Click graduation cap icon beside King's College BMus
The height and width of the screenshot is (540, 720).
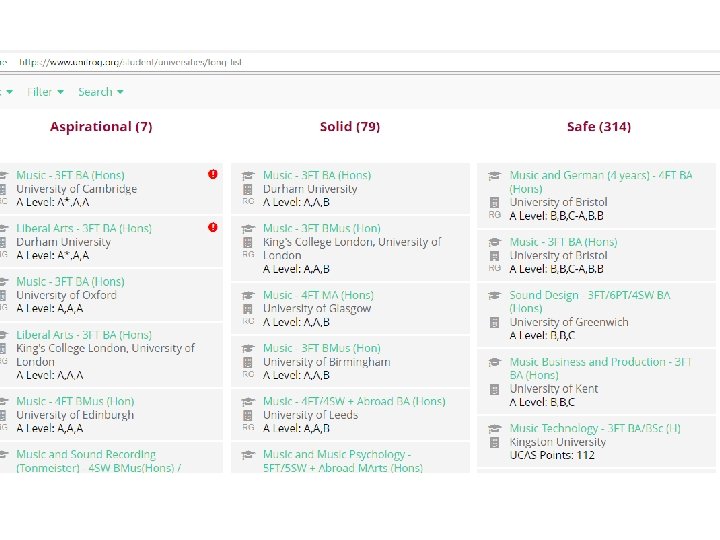pyautogui.click(x=248, y=229)
